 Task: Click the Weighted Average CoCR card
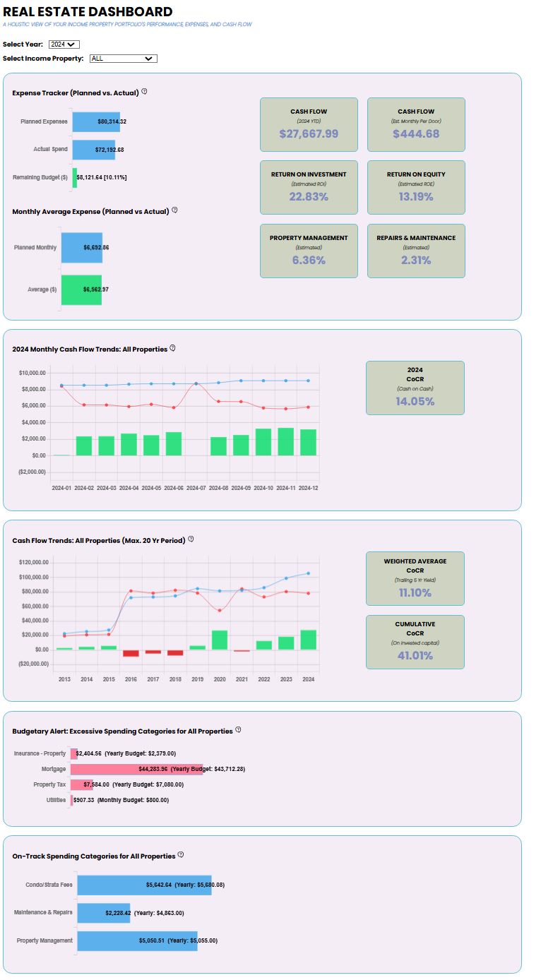click(x=415, y=578)
